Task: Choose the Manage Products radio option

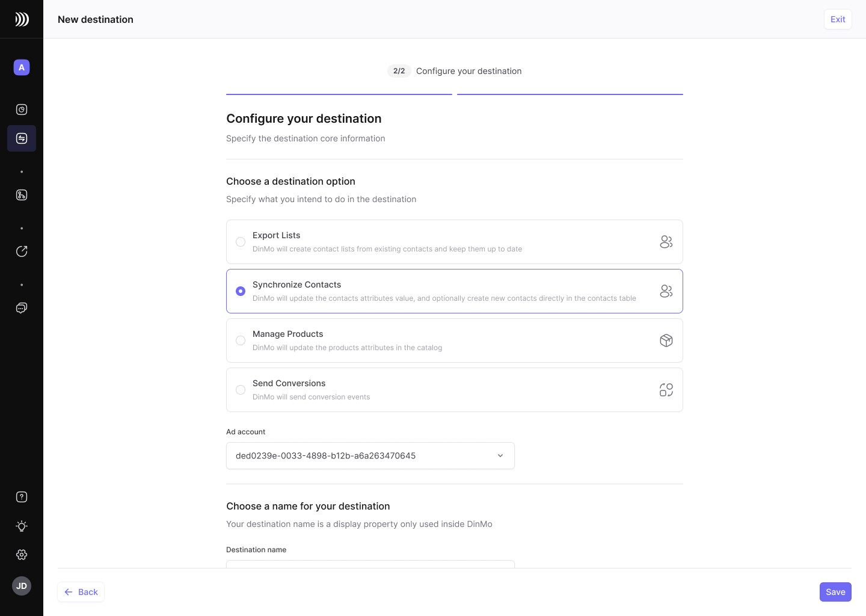Action: click(x=241, y=340)
